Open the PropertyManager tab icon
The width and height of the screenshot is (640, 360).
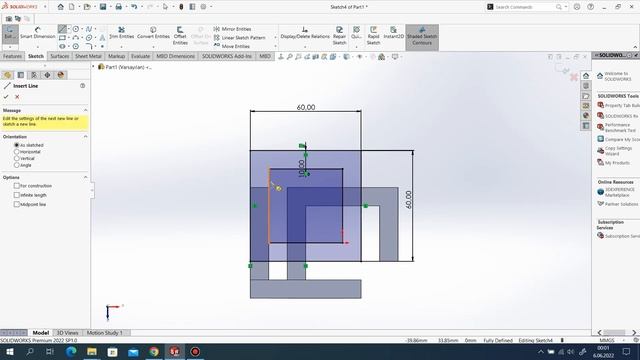[x=21, y=75]
